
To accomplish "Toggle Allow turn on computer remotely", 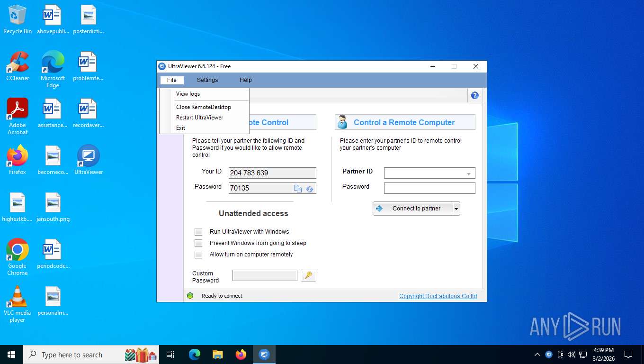I will (198, 255).
